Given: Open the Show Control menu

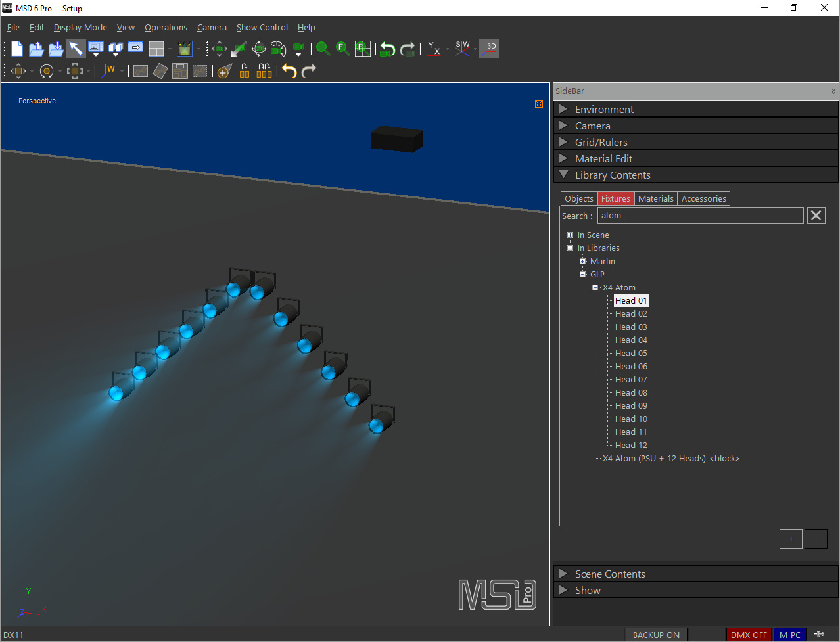Looking at the screenshot, I should click(262, 27).
